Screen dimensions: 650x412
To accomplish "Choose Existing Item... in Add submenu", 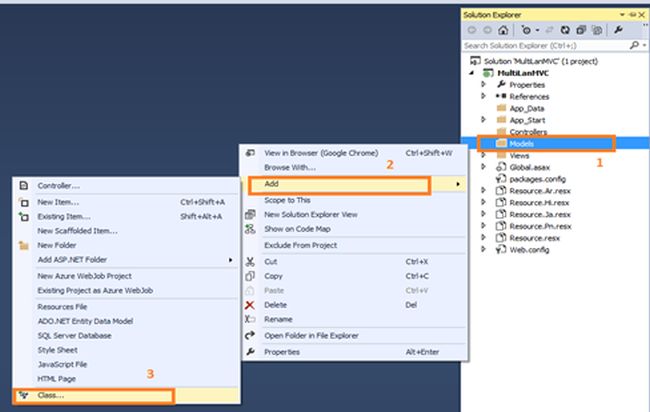I will (126, 216).
